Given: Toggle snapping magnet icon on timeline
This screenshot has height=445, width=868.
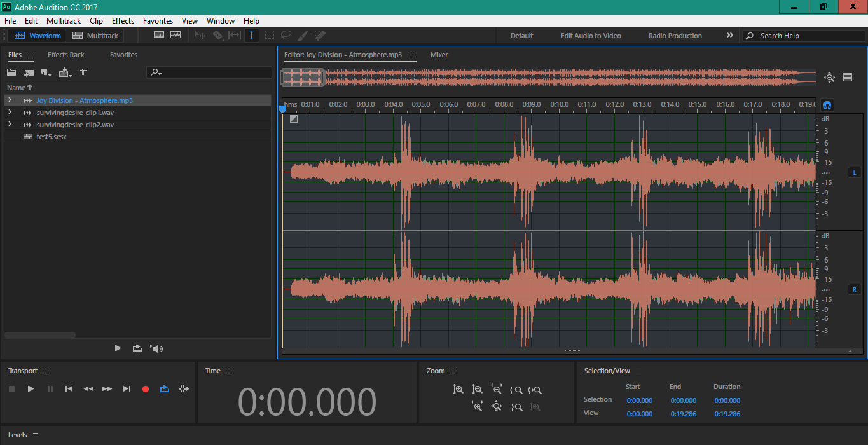Looking at the screenshot, I should coord(827,105).
